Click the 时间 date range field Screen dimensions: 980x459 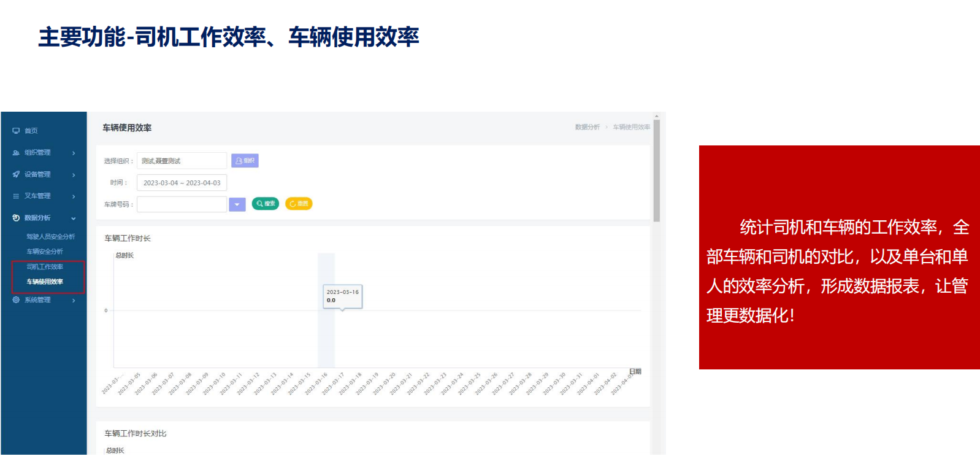pos(182,183)
